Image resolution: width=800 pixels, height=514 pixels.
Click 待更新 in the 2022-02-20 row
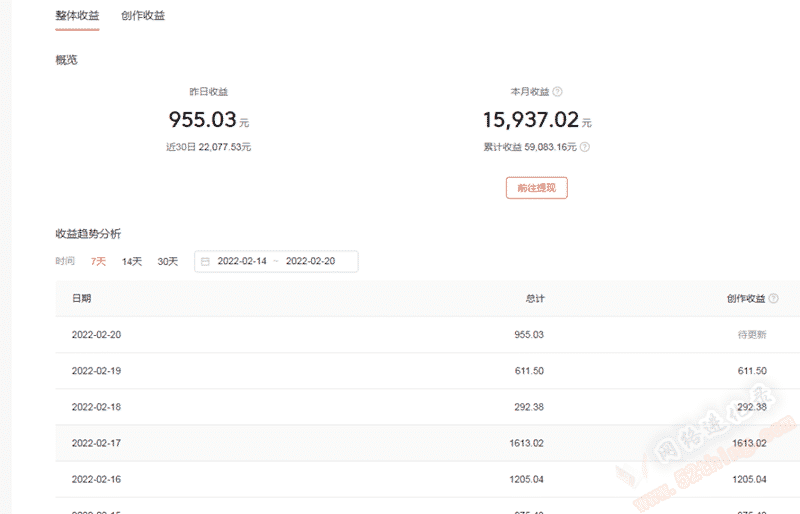(752, 335)
